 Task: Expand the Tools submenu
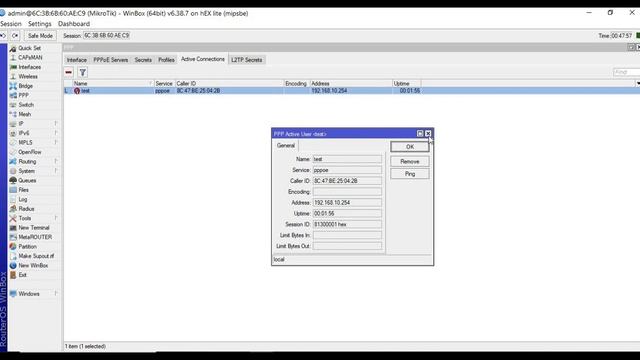click(56, 218)
